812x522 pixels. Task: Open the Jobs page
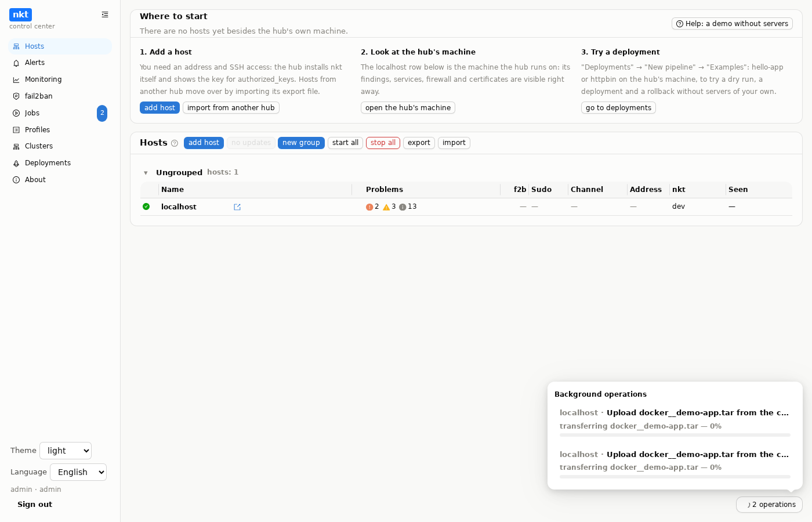coord(60,113)
